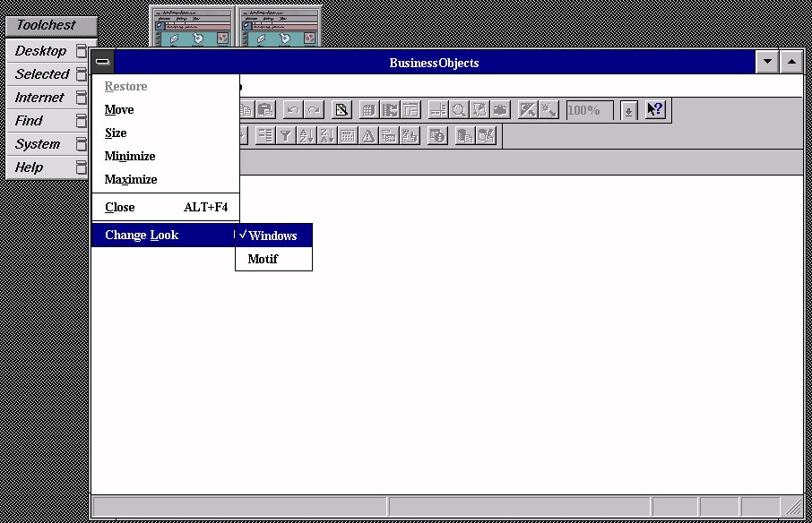
Task: Click the Redo arrow in the toolbar
Action: click(314, 110)
